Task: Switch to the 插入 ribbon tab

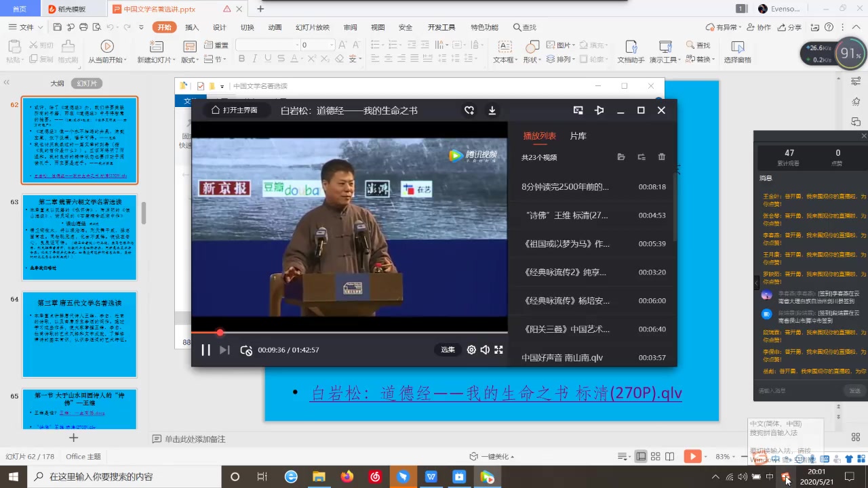Action: [x=192, y=27]
